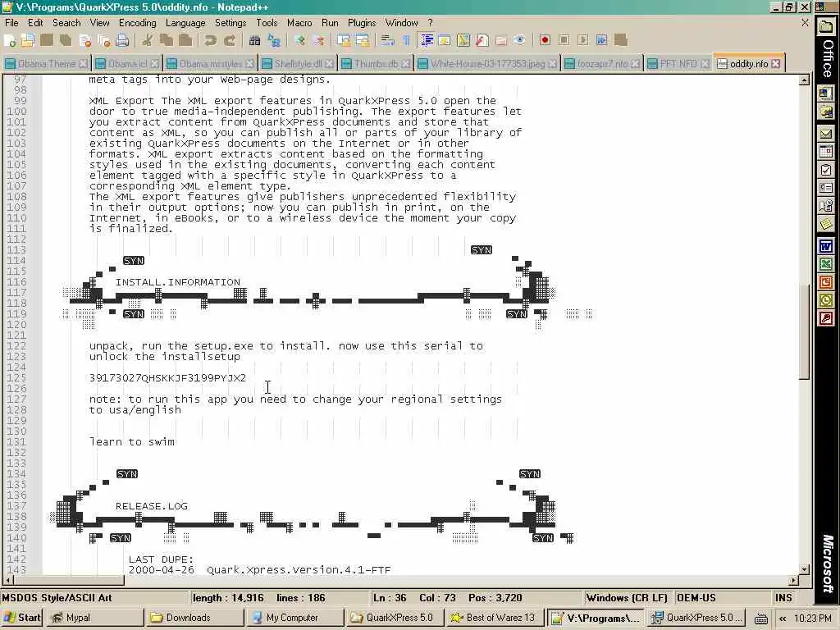
Task: Toggle indent guide display icon
Action: click(x=427, y=41)
